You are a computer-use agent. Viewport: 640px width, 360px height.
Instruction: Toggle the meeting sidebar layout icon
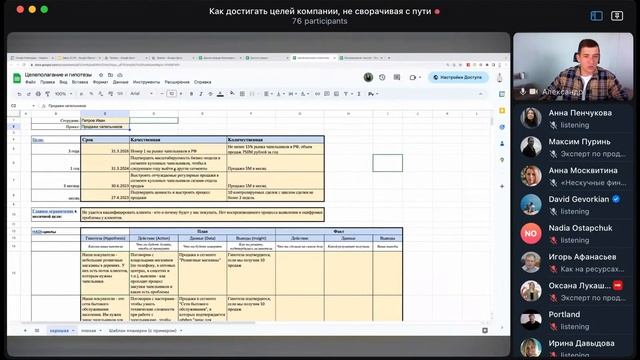[596, 16]
